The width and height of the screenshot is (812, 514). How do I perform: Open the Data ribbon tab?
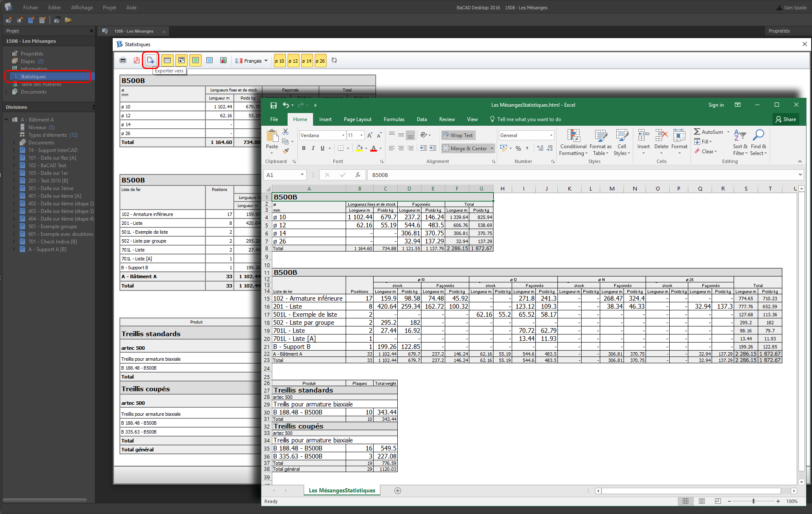422,119
